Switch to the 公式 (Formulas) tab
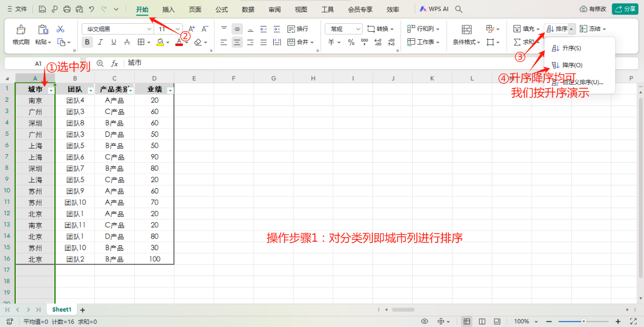 [x=222, y=9]
